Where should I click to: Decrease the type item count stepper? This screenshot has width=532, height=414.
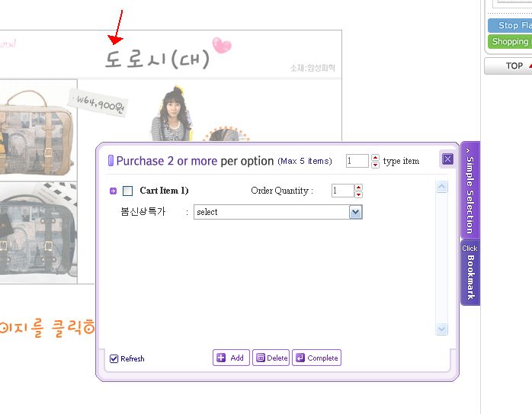tap(375, 165)
